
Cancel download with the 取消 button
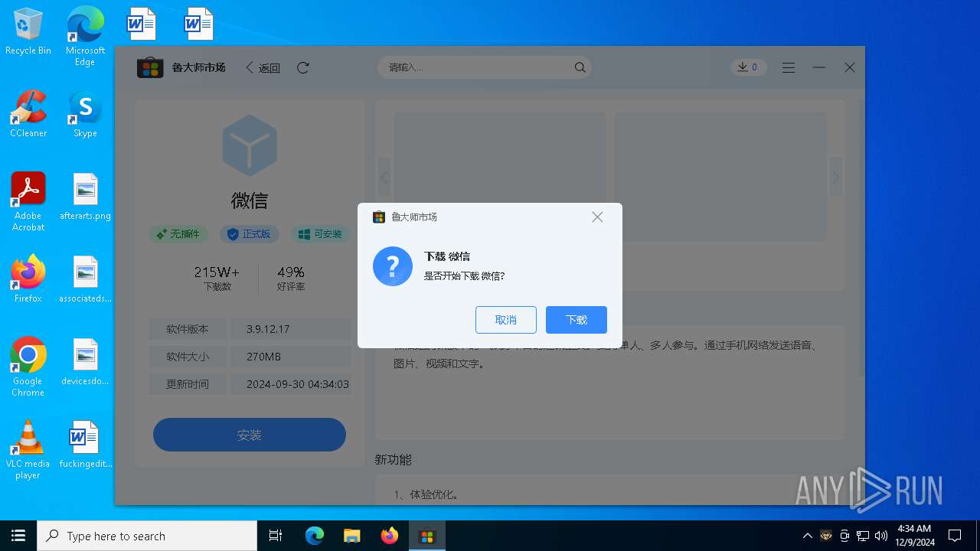tap(506, 320)
